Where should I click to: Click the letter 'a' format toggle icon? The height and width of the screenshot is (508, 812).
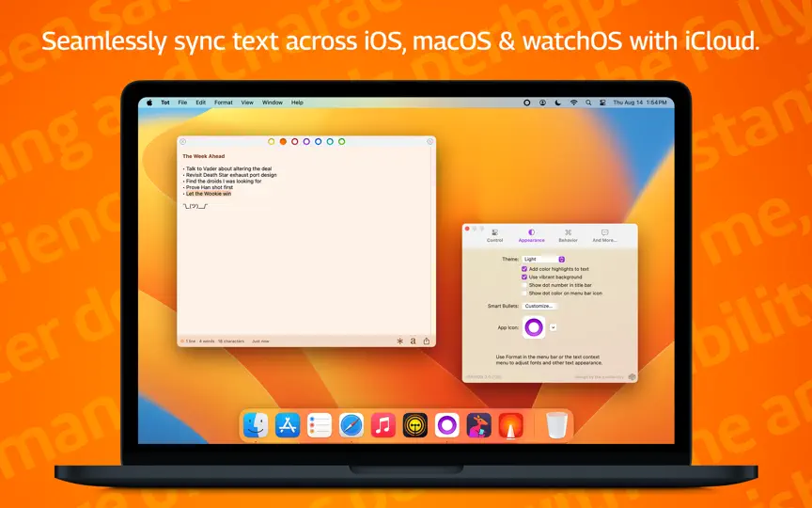(x=414, y=341)
